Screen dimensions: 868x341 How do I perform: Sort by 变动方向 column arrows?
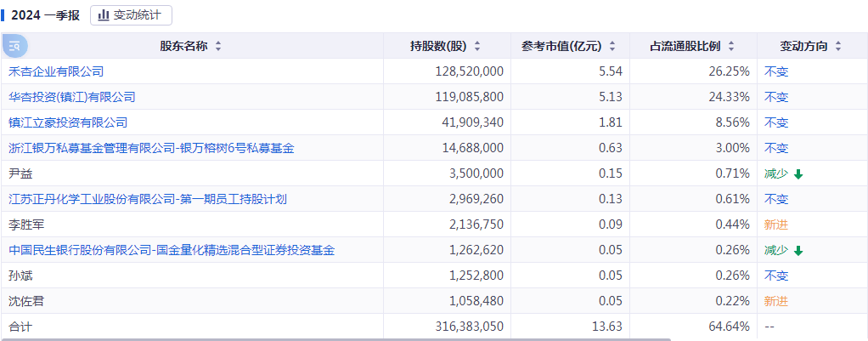838,46
